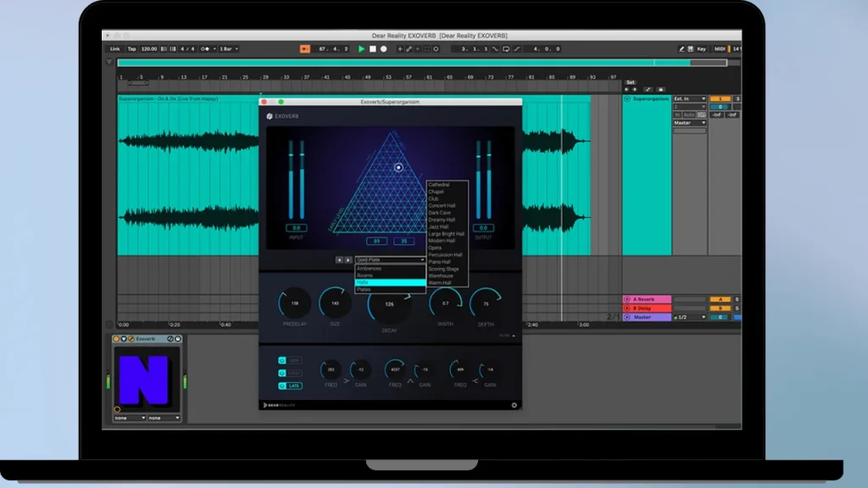Toggle the loop switch icon in transport
The image size is (868, 488).
[506, 48]
